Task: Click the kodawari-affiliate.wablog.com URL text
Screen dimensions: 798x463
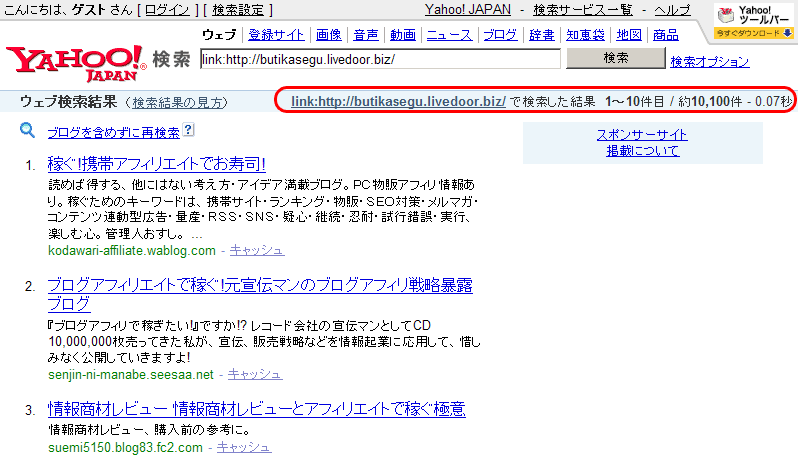Action: pyautogui.click(x=132, y=250)
